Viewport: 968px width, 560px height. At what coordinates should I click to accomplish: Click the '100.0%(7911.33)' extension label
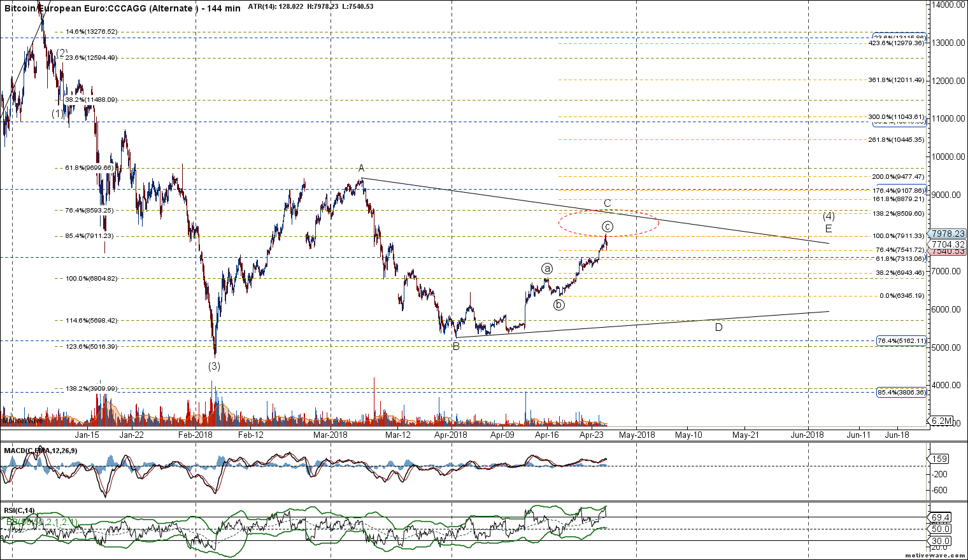[899, 235]
